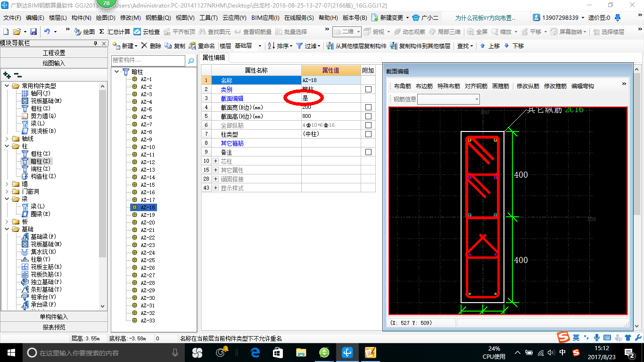Click the component search input field
This screenshot has height=362, width=644.
[148, 61]
